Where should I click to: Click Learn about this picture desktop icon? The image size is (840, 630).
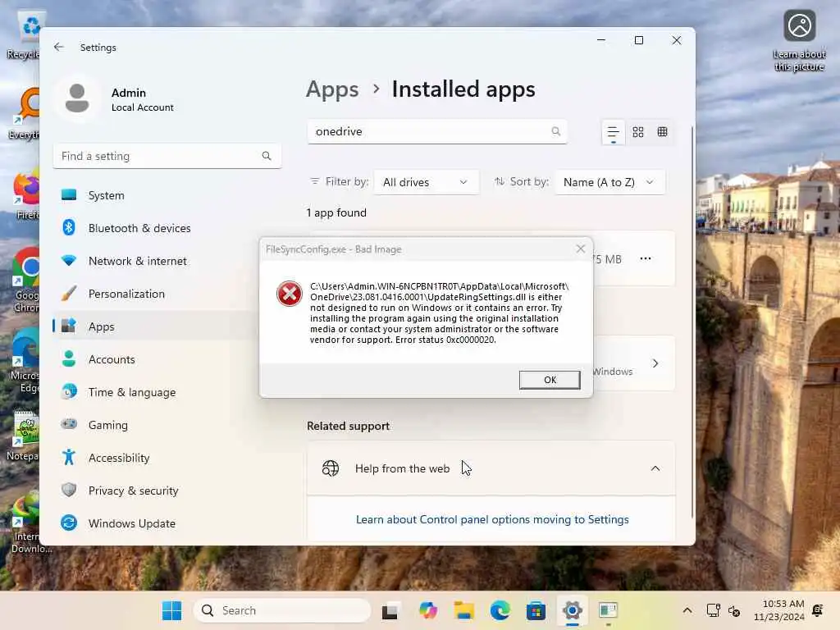(799, 41)
